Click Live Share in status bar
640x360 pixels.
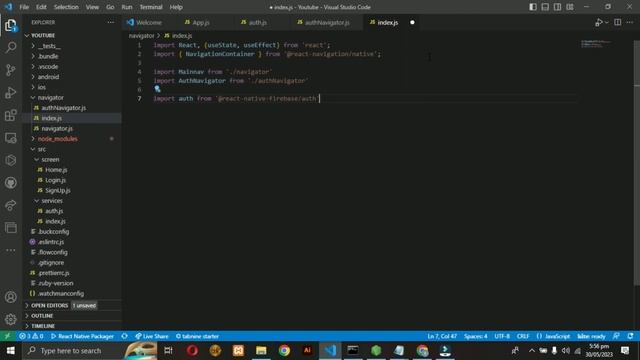(x=152, y=336)
